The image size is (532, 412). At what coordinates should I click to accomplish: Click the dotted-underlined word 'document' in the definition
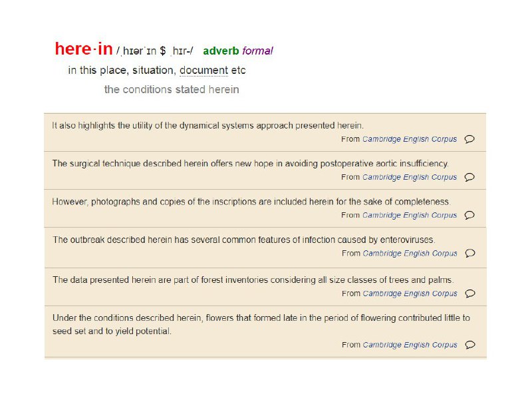(x=203, y=71)
